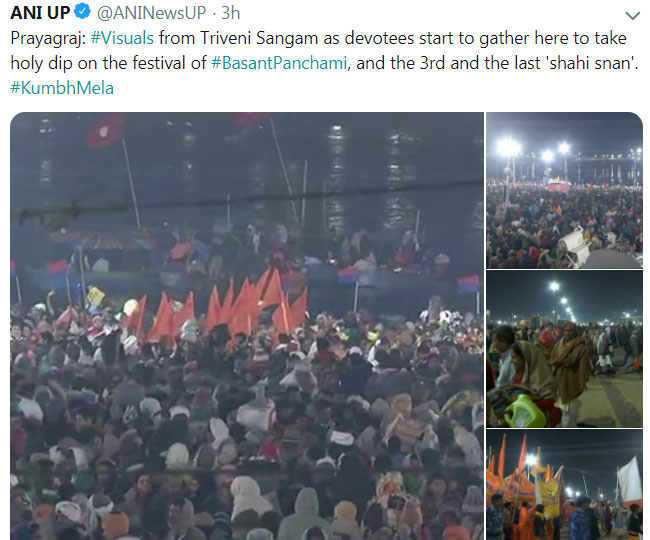
Task: Open the @ANINewsUP handle link
Action: pos(151,13)
